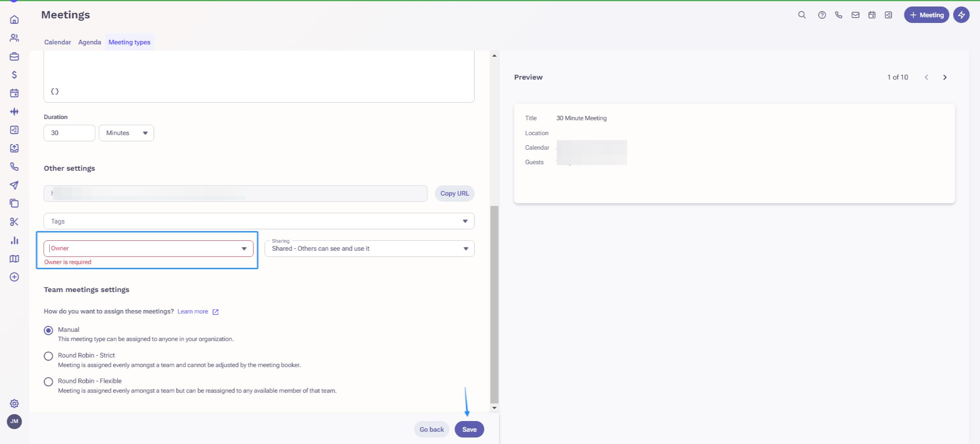Click the Save button
This screenshot has height=444, width=980.
click(x=469, y=429)
